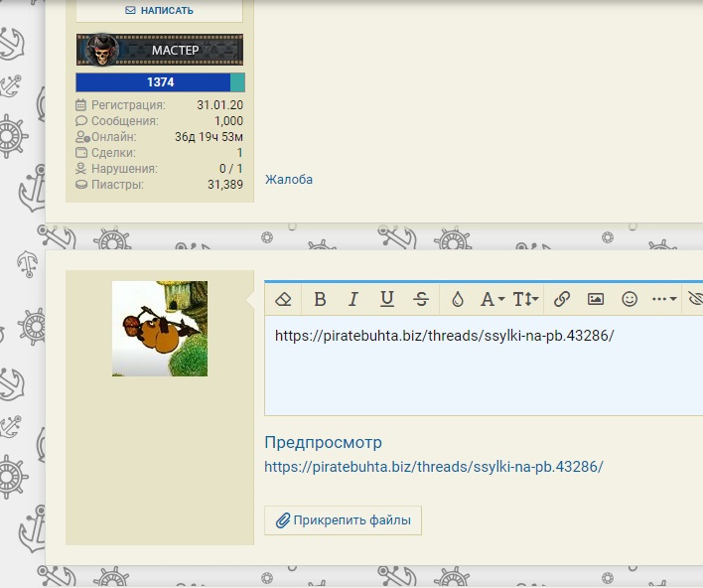Click the Сделки count value 1
703x588 pixels.
click(240, 153)
